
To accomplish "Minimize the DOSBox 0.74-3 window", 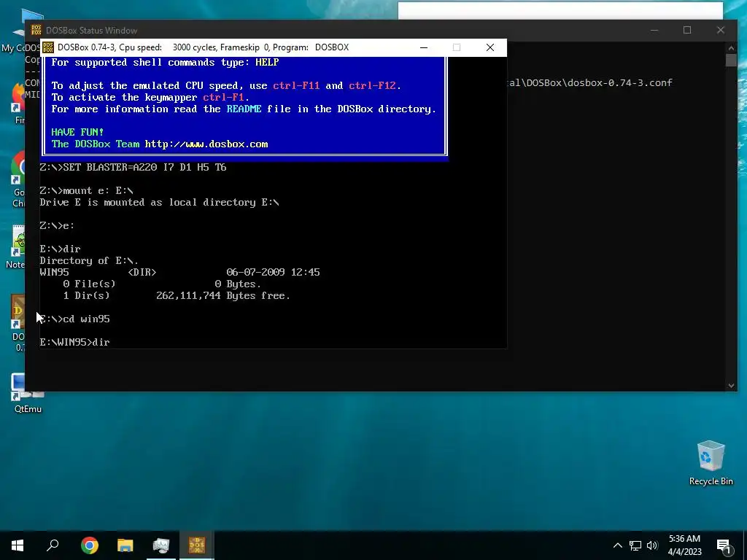I will click(424, 47).
